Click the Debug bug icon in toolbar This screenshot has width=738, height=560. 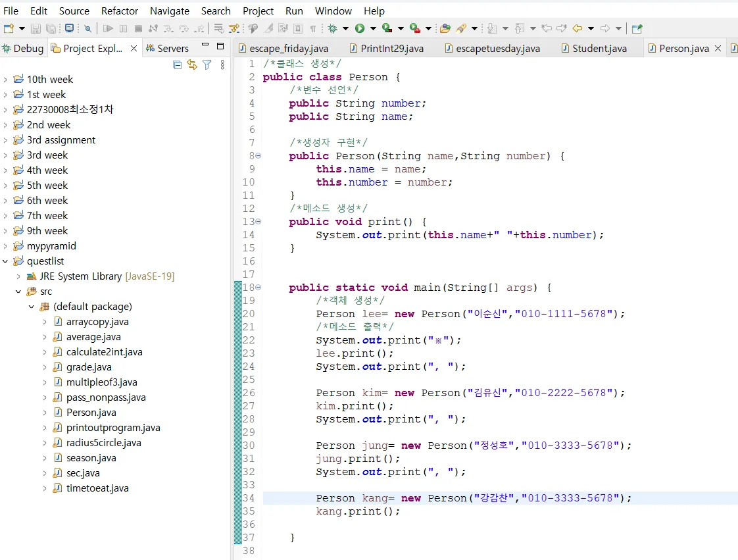pos(333,28)
